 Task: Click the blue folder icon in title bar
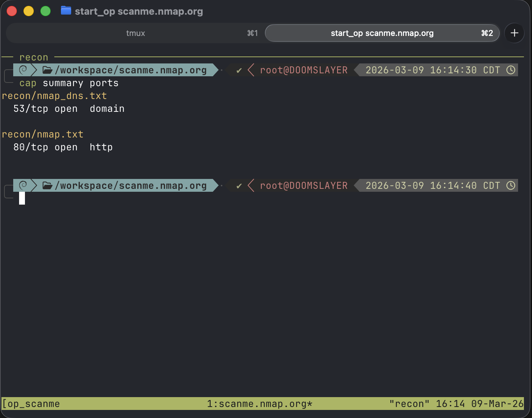[x=66, y=11]
